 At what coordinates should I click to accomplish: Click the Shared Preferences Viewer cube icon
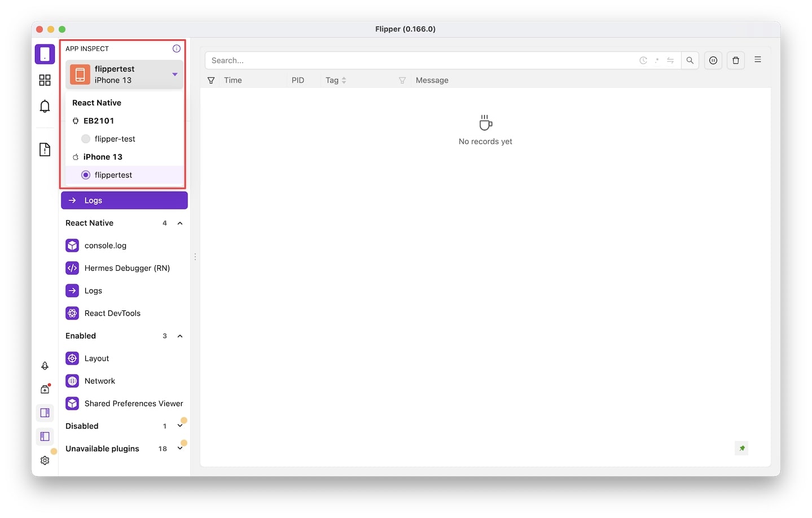(72, 403)
